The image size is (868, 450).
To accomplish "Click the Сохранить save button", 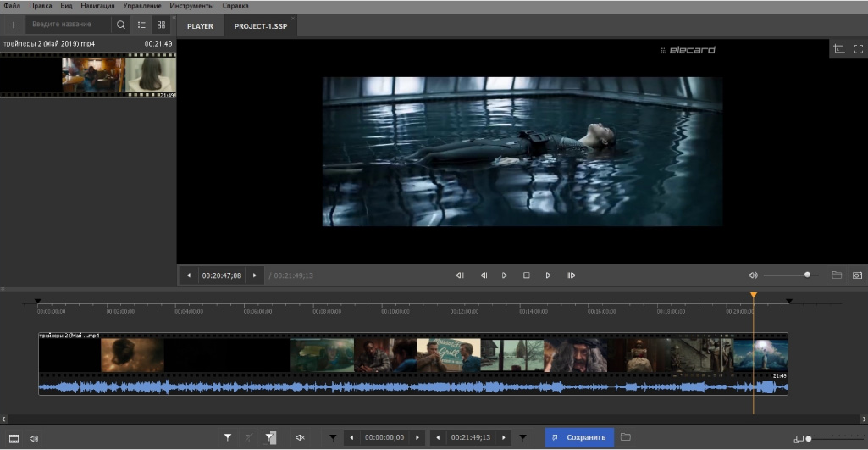I will (x=579, y=438).
